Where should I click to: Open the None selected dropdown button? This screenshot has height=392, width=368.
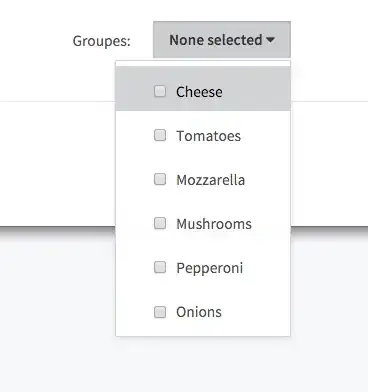[x=222, y=40]
